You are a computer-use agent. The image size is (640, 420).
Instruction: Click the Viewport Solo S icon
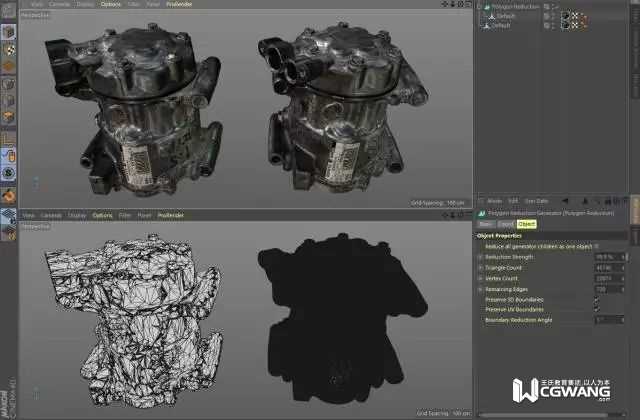(x=8, y=173)
